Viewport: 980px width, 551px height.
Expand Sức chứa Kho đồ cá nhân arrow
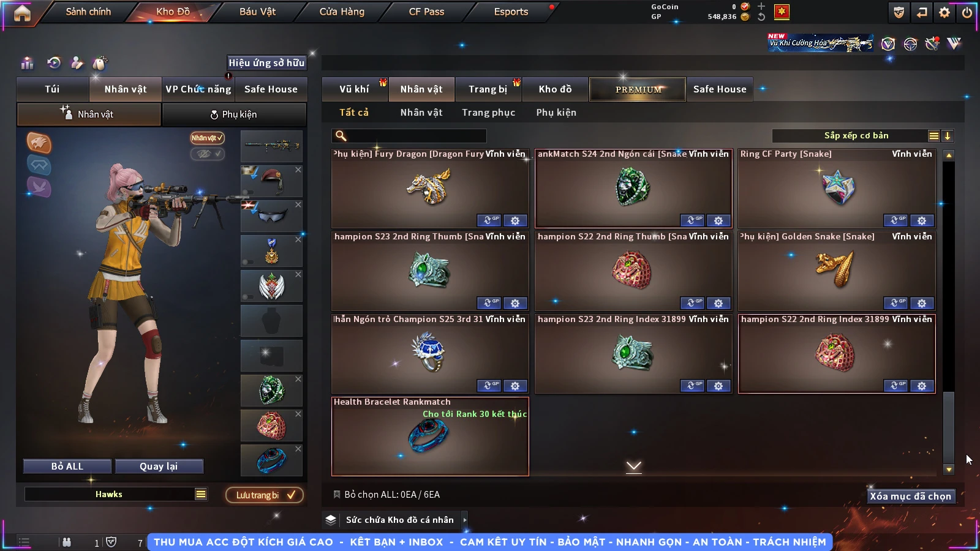pos(464,520)
